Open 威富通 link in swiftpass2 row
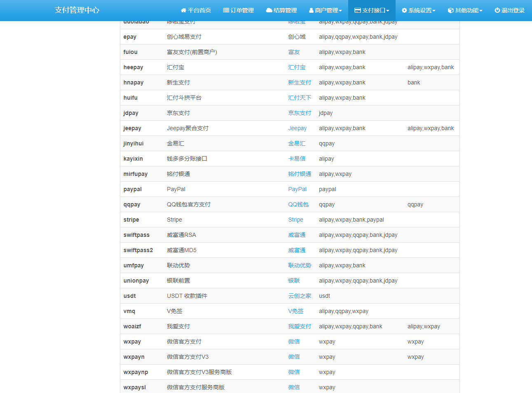The height and width of the screenshot is (393, 532). 297,250
